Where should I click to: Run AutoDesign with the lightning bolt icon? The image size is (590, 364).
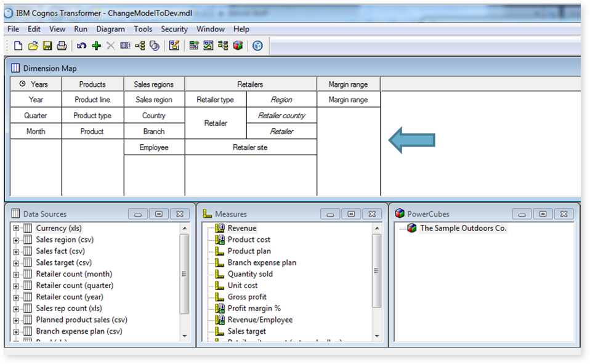tap(174, 46)
